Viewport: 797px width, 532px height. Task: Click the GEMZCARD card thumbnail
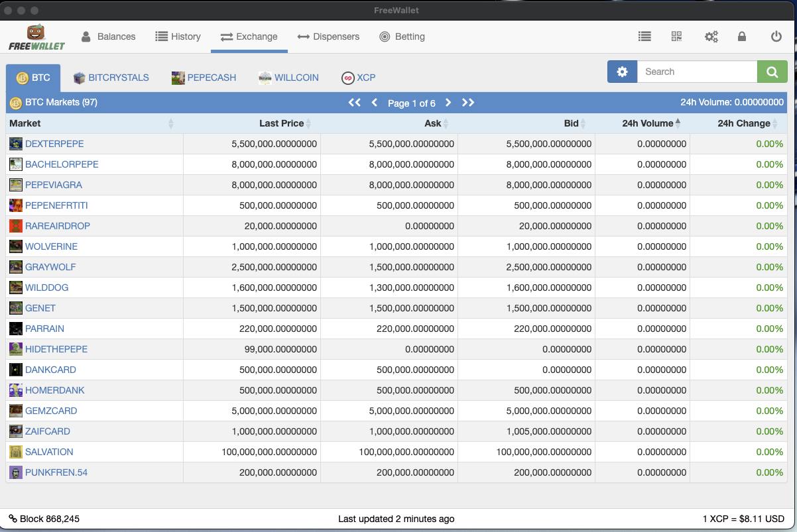pos(16,411)
